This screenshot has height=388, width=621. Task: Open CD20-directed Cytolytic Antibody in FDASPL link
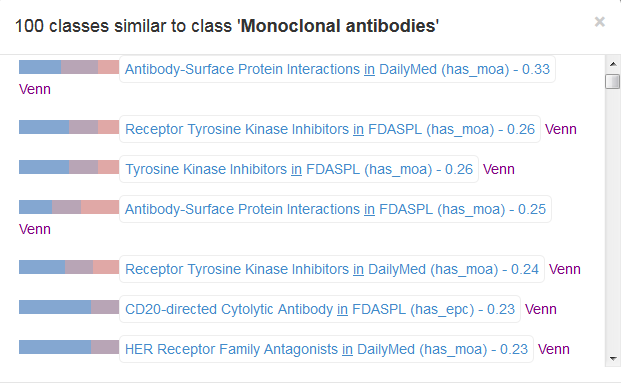[320, 309]
